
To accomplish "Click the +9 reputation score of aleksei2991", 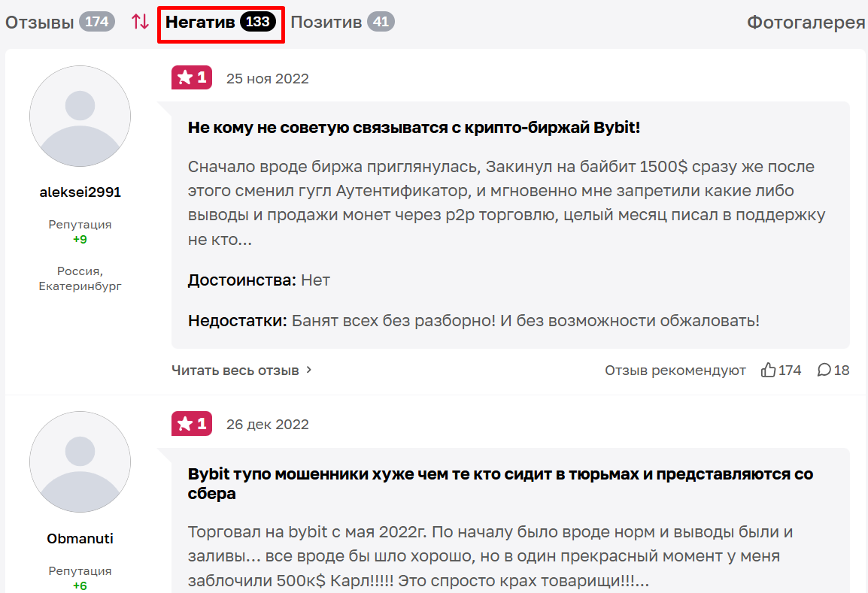I will click(x=80, y=240).
